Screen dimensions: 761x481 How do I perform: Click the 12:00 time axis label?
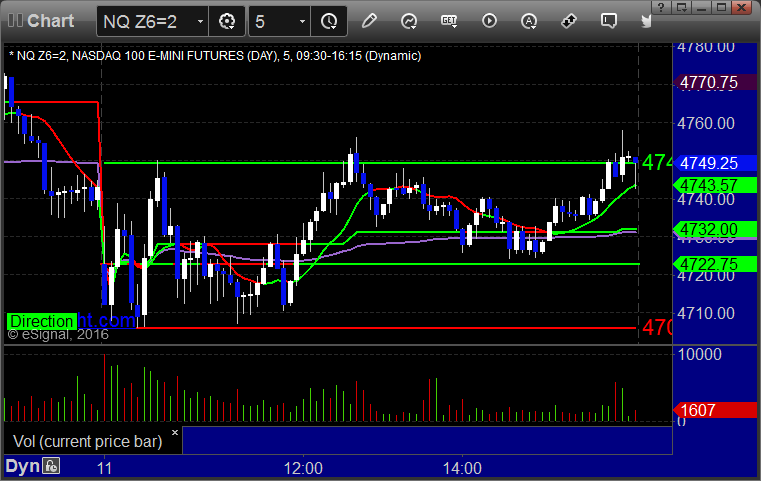pos(303,468)
